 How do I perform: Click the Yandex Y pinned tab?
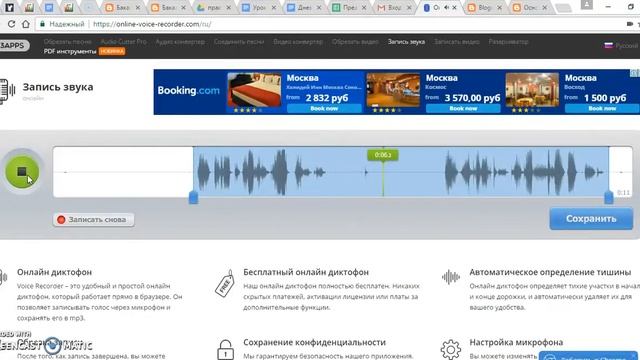click(9, 7)
